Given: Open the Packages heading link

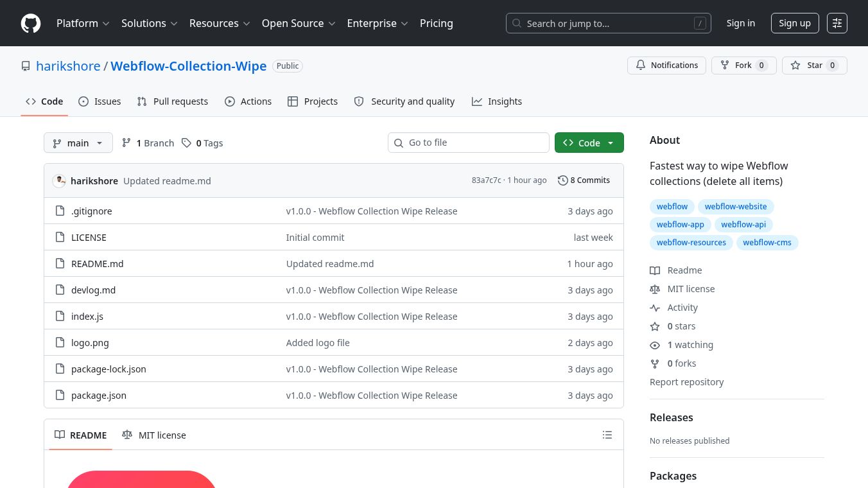Looking at the screenshot, I should pyautogui.click(x=673, y=476).
